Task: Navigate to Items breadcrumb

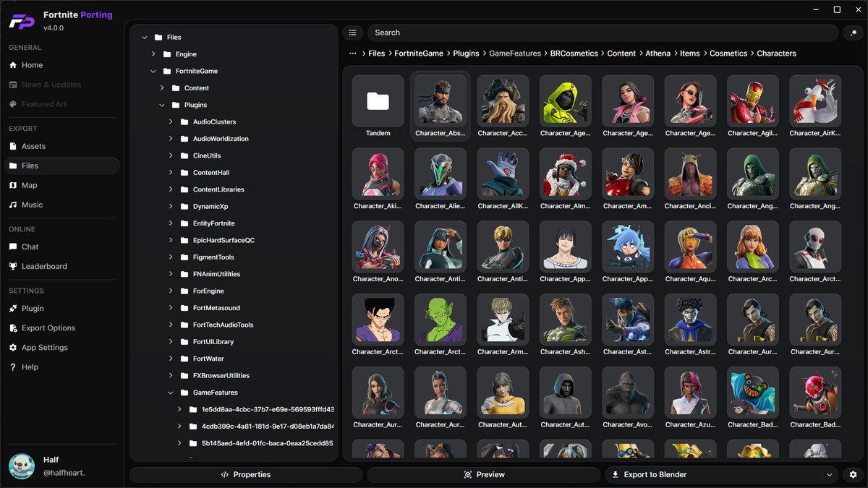Action: tap(690, 53)
